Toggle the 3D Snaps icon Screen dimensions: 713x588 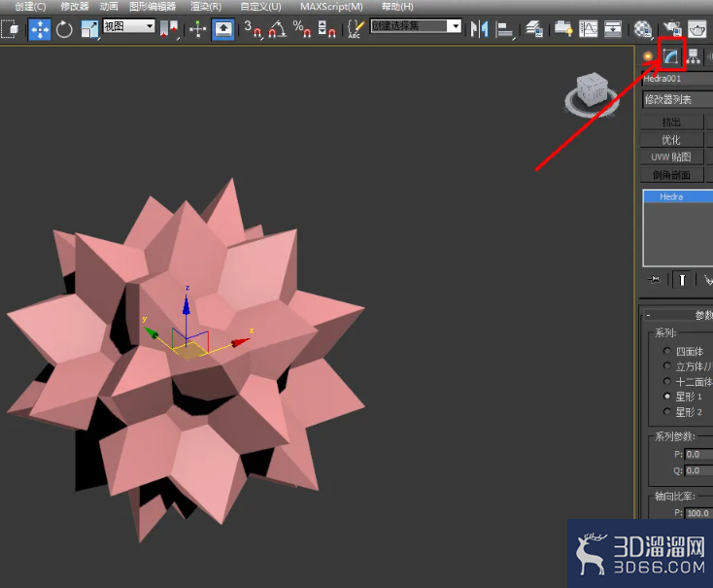point(253,29)
